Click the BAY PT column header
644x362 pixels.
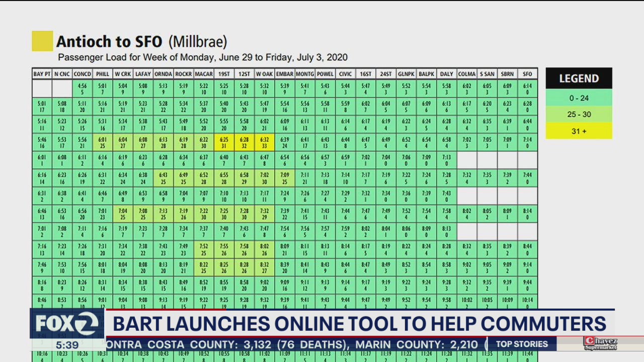[42, 74]
